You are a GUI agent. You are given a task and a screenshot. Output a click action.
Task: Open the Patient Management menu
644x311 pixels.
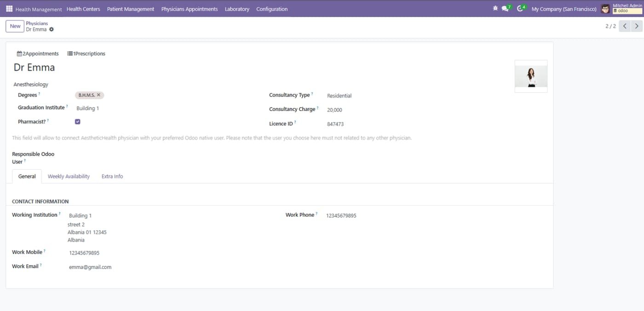[131, 9]
